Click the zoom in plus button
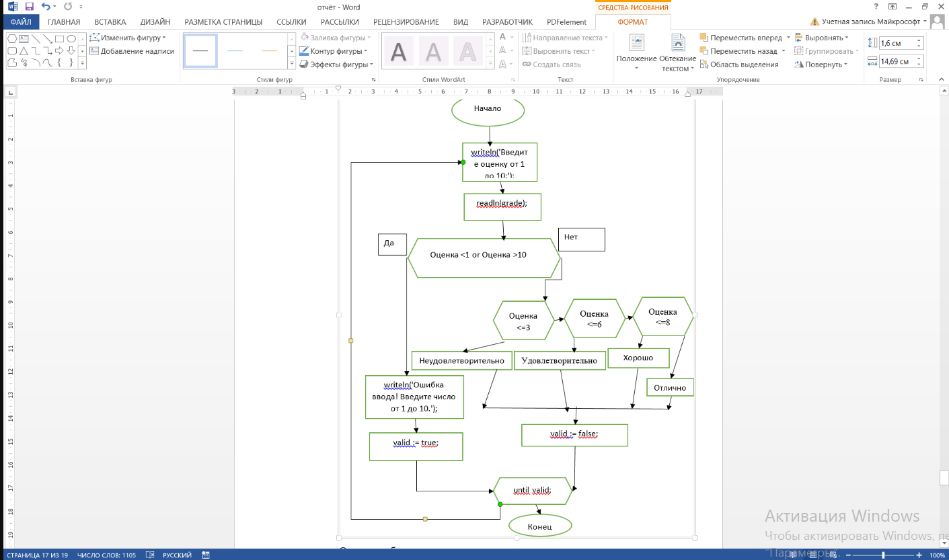949x560 pixels. (x=919, y=555)
